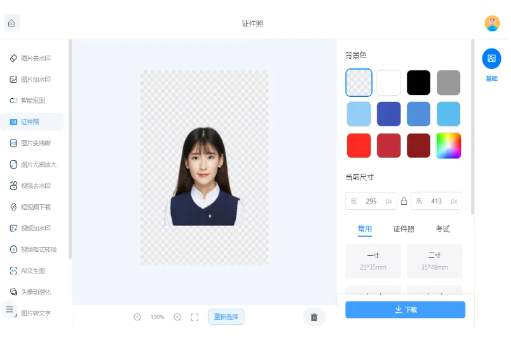This screenshot has width=511, height=362.
Task: Click the zoom in magnifier icon
Action: [x=178, y=317]
